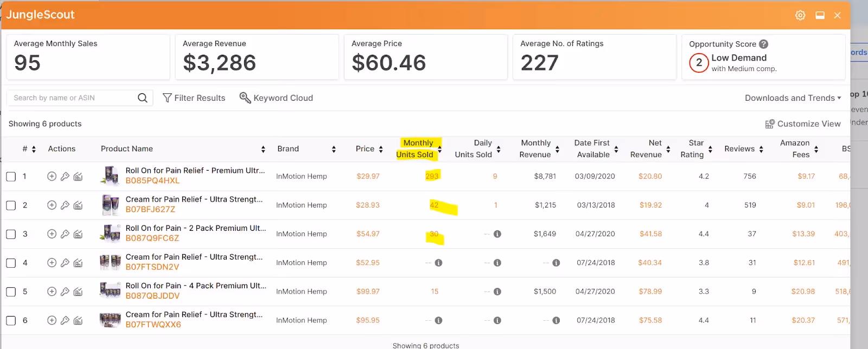
Task: Sort by Reviews column arrows
Action: point(761,149)
